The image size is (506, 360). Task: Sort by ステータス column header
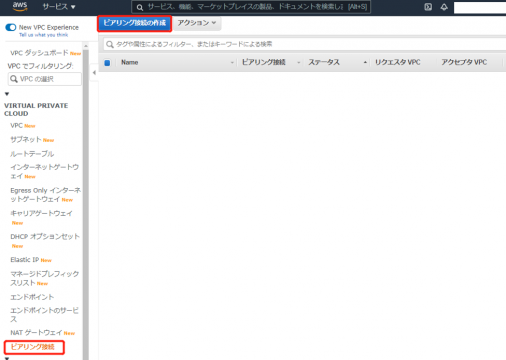click(324, 62)
